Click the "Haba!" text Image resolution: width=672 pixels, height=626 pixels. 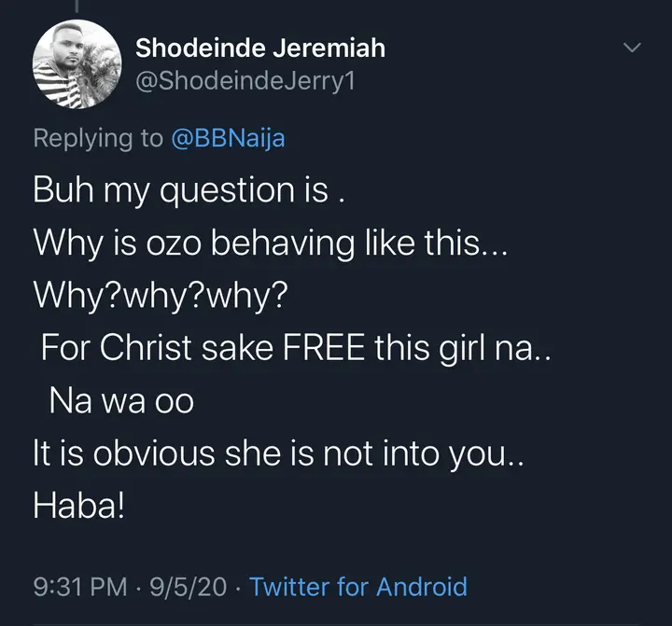[x=78, y=507]
